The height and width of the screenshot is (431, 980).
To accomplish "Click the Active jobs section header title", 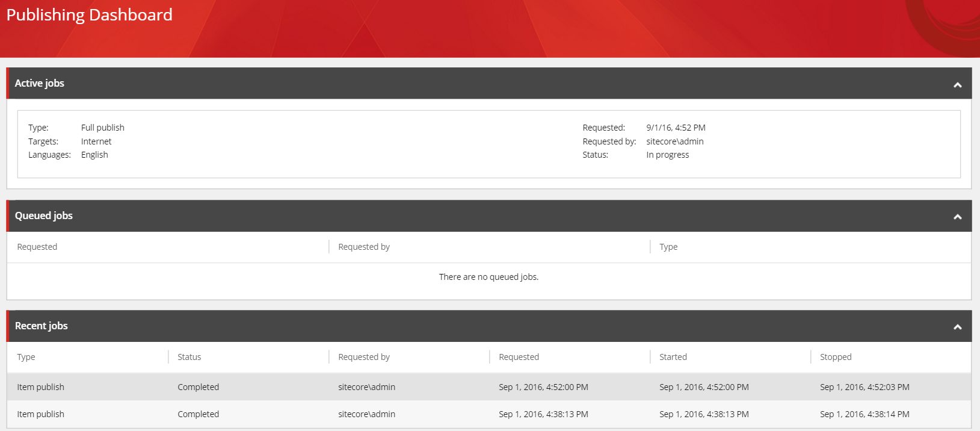I will [40, 83].
